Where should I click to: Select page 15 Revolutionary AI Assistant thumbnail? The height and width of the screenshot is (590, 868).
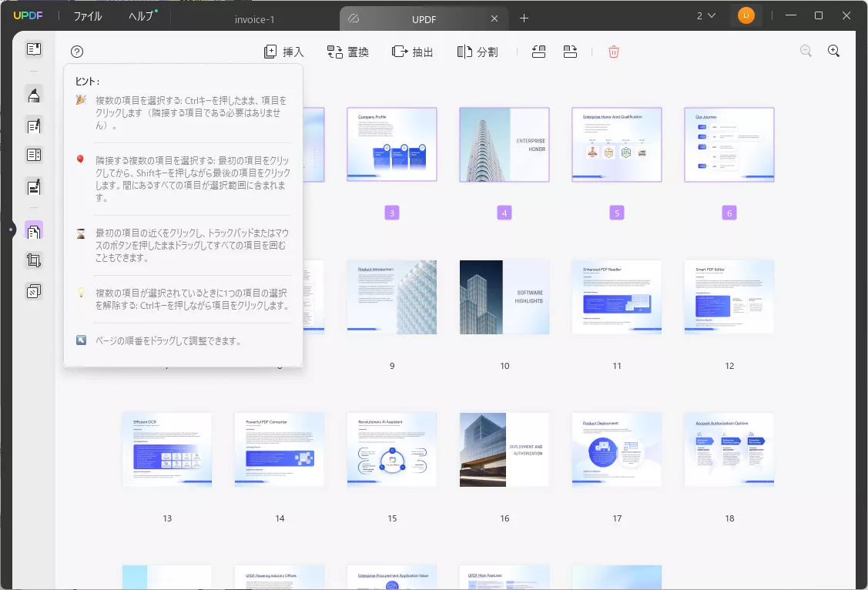click(392, 449)
